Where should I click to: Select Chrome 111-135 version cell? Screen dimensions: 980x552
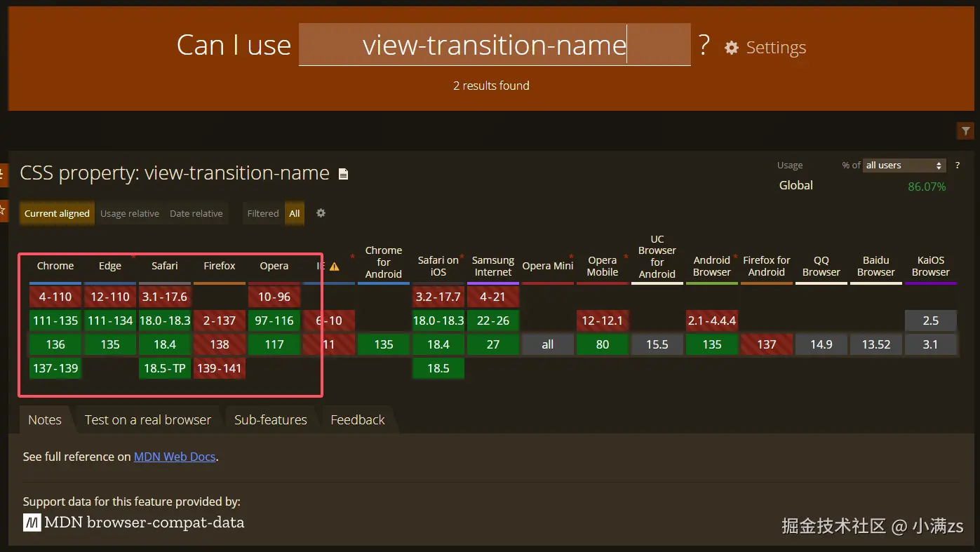point(55,321)
